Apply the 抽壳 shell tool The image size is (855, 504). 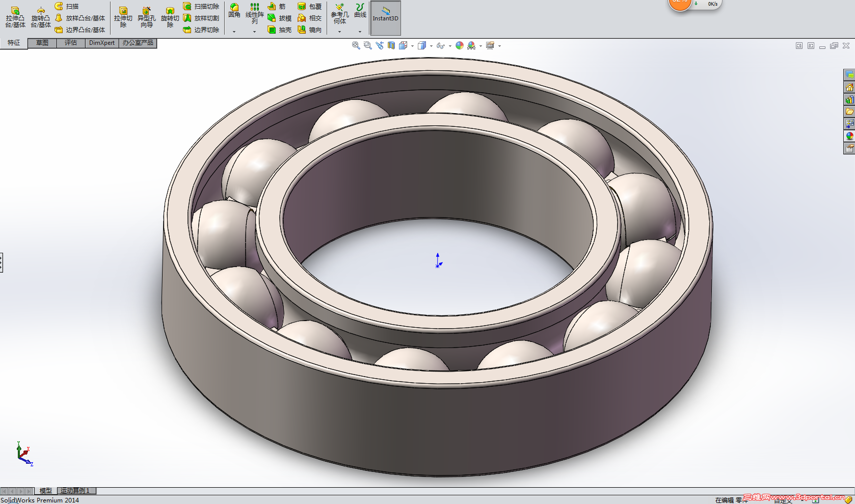point(280,30)
